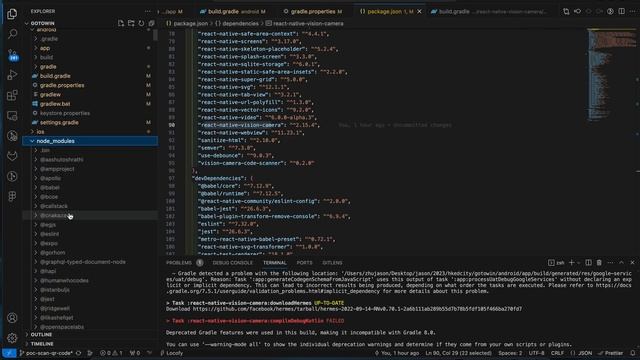Viewport: 640px width, 360px height.
Task: Open the GitLab fox icon
Action: coord(12,156)
